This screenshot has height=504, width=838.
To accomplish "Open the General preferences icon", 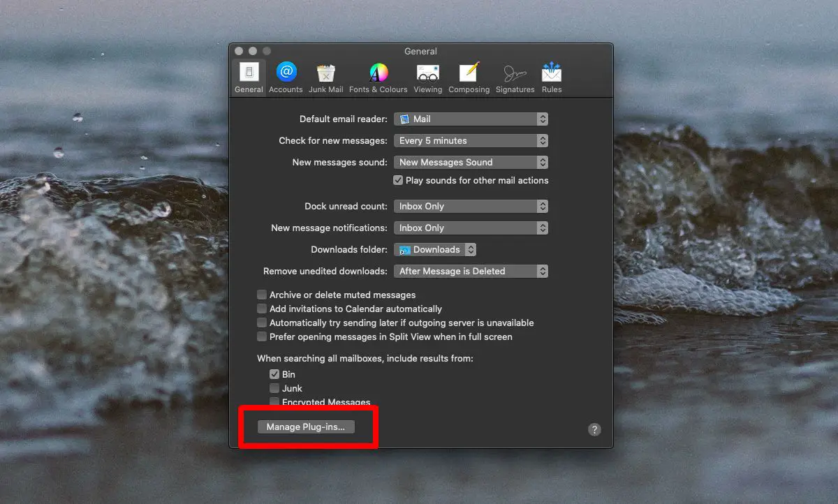I will 249,73.
